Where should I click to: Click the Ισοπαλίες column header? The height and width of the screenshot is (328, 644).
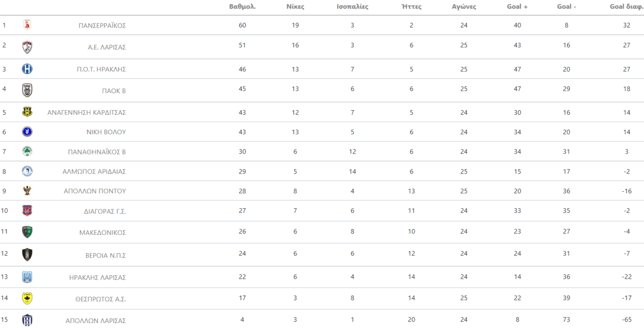(x=352, y=7)
